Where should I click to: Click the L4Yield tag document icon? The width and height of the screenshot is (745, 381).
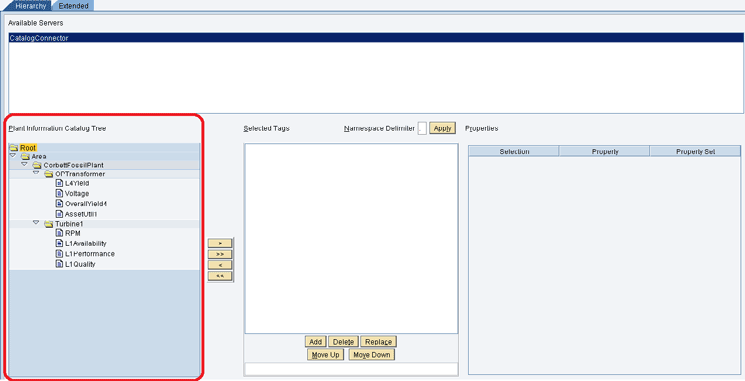[x=59, y=183]
